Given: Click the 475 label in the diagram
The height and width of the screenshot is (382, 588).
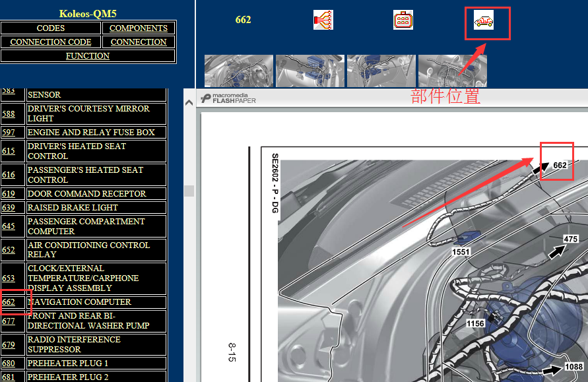Looking at the screenshot, I should [x=570, y=239].
